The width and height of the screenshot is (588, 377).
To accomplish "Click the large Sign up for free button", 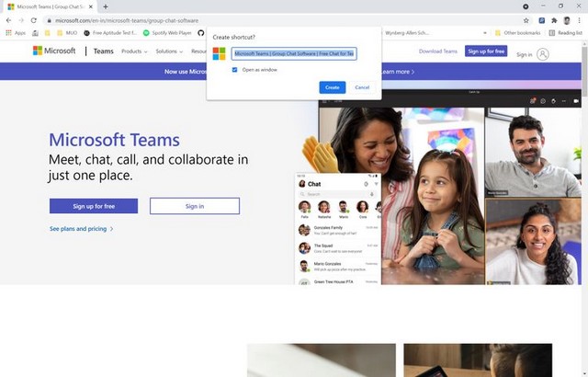I will [94, 206].
